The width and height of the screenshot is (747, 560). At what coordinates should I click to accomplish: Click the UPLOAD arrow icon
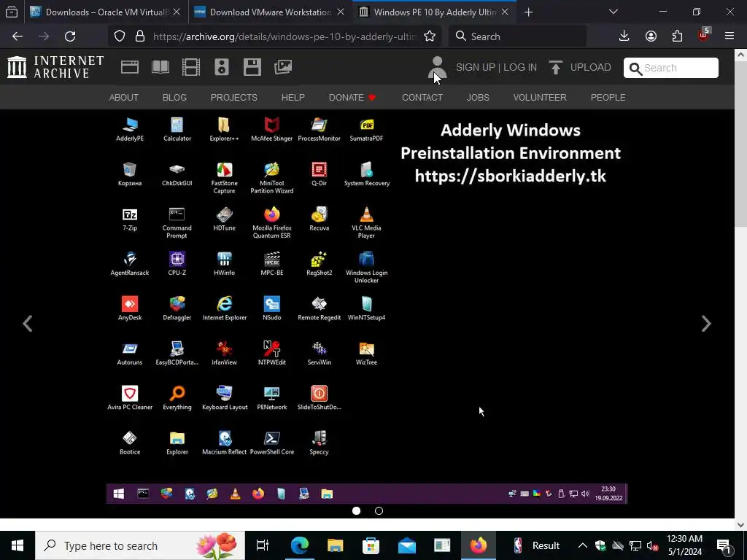[x=555, y=68]
